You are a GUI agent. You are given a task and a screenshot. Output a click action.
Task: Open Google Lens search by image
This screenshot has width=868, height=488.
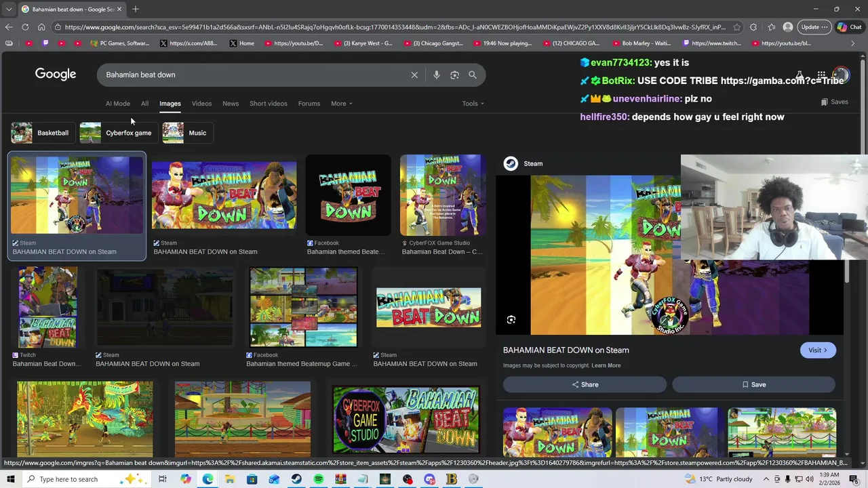pos(454,75)
